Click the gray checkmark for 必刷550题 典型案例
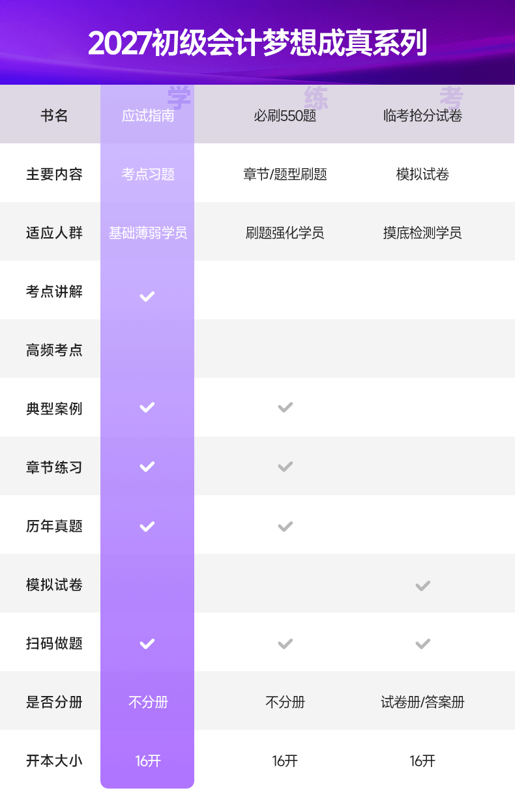The image size is (515, 812). point(285,407)
